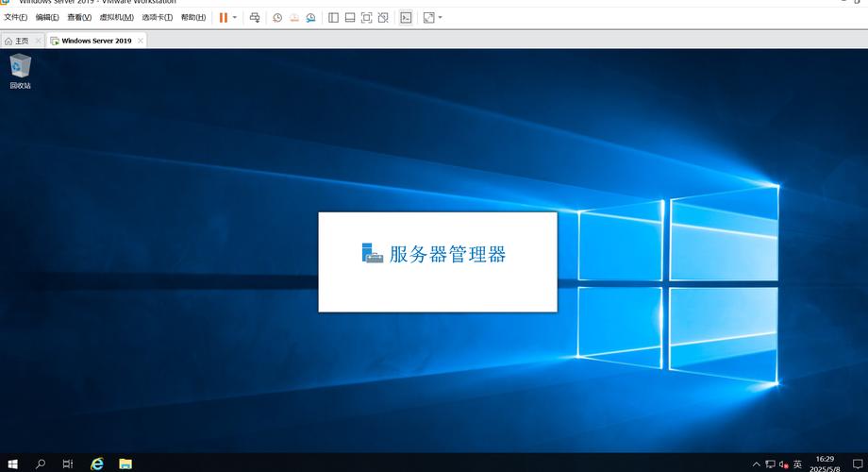Open the snapshot manager
Screen dimensions: 868x472
(x=310, y=18)
